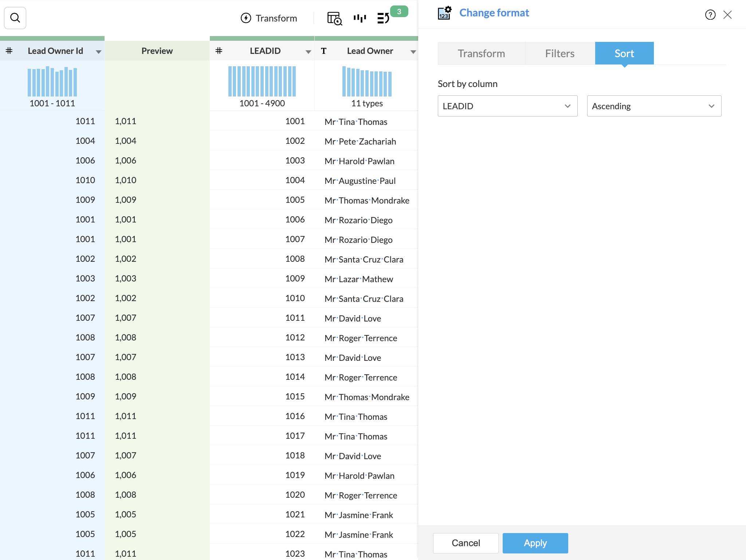The image size is (746, 560).
Task: Open the Transform lightning menu
Action: tap(269, 18)
